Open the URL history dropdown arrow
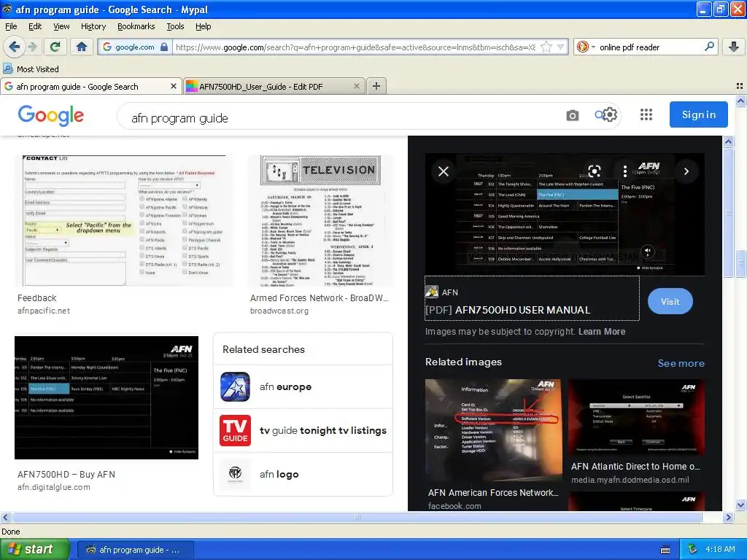 click(x=561, y=47)
